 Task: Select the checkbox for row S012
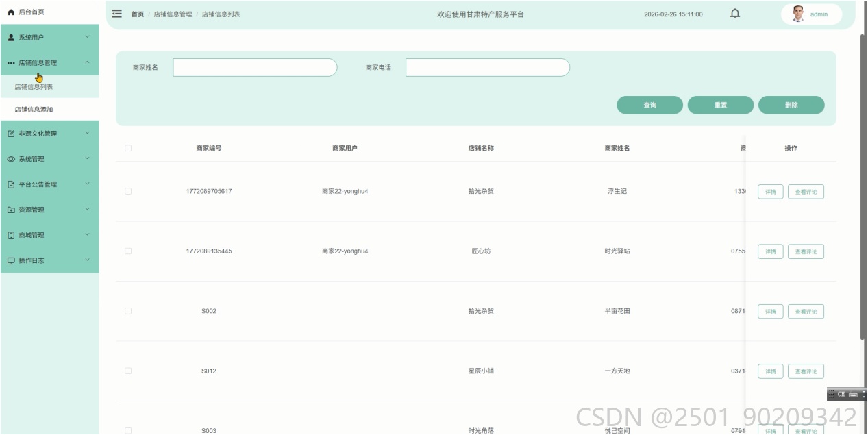(128, 371)
